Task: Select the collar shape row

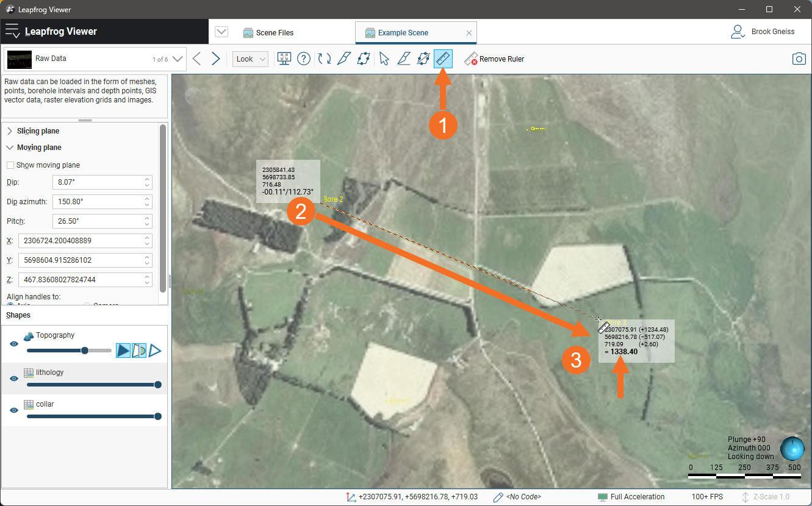Action: [84, 410]
